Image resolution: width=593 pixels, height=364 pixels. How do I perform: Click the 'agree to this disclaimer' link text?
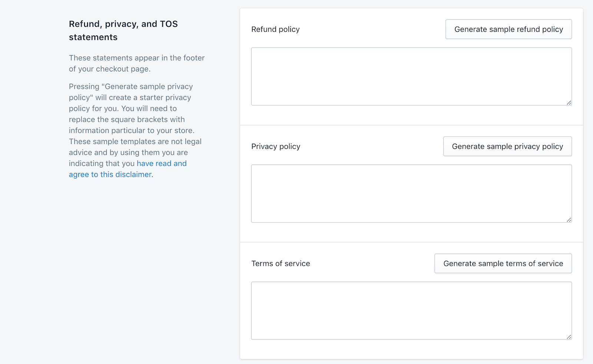[x=110, y=174]
